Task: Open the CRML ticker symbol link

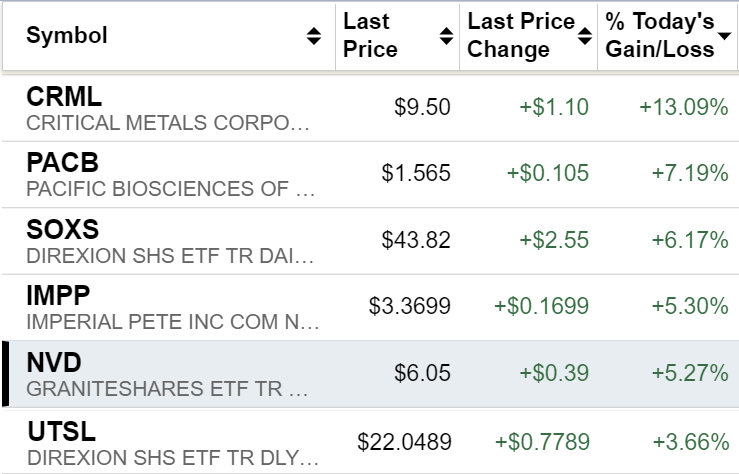Action: (64, 97)
